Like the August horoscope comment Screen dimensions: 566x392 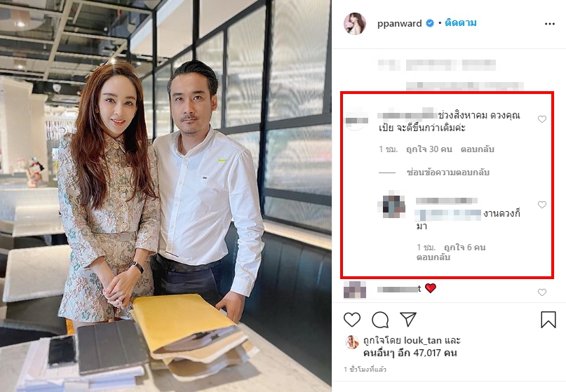click(x=542, y=119)
